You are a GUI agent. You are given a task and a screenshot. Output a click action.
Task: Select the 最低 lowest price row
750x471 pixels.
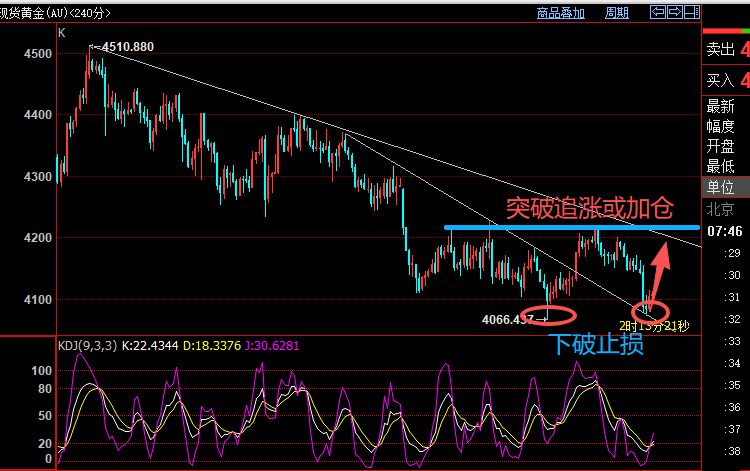click(726, 166)
